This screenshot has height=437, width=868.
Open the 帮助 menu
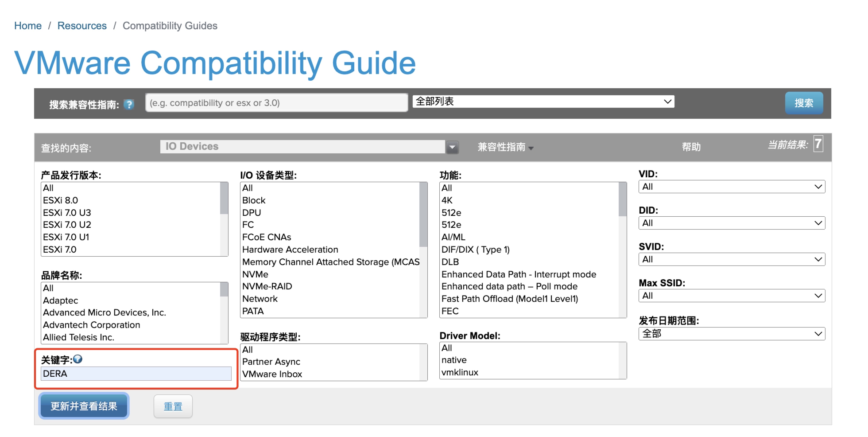(x=691, y=147)
